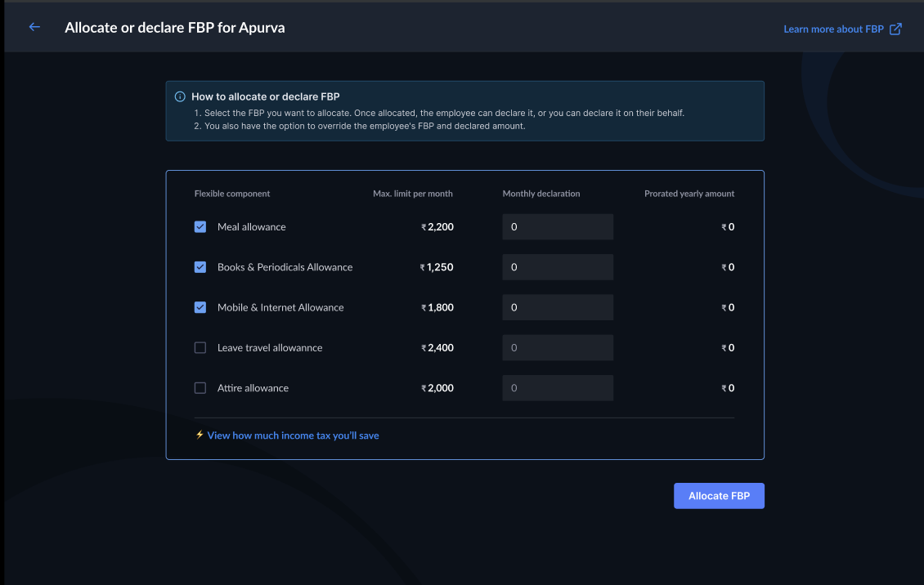Click the Monthly declaration column header

[541, 194]
